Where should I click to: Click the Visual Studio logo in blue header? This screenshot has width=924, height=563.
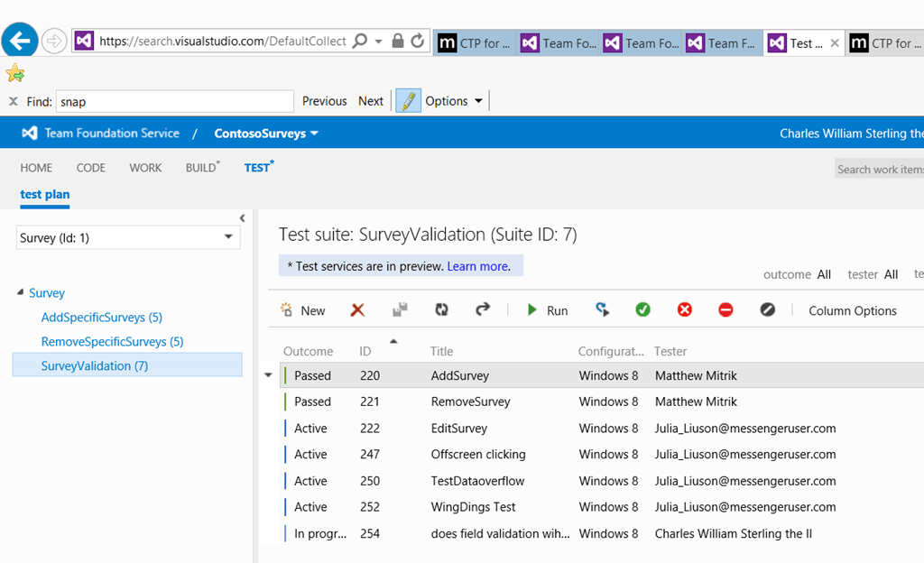coord(30,134)
